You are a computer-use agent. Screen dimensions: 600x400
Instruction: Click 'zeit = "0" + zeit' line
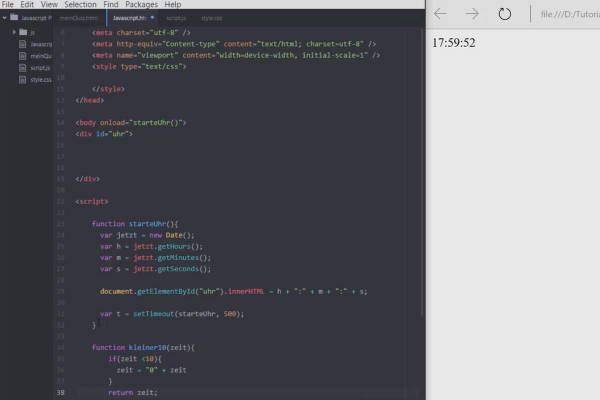[x=152, y=370]
